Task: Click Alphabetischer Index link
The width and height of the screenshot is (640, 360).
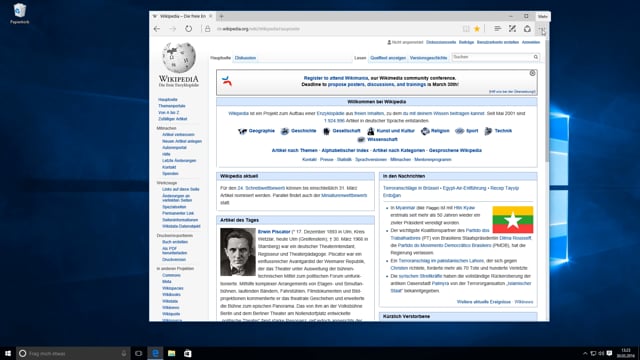Action: coord(345,151)
